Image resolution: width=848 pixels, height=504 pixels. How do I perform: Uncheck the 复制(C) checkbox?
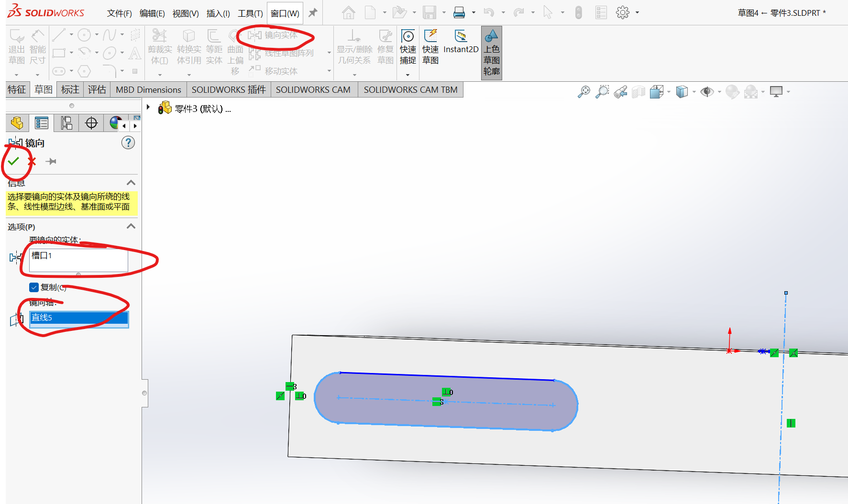tap(34, 287)
